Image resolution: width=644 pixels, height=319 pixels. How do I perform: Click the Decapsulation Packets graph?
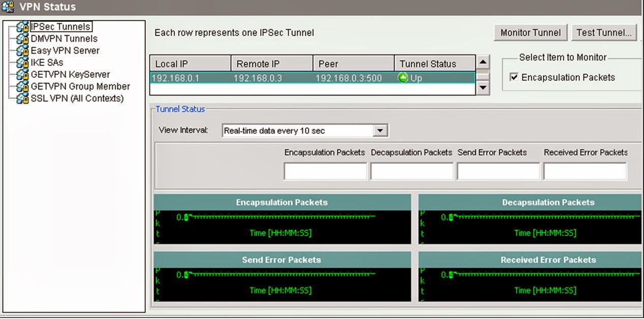pyautogui.click(x=531, y=227)
